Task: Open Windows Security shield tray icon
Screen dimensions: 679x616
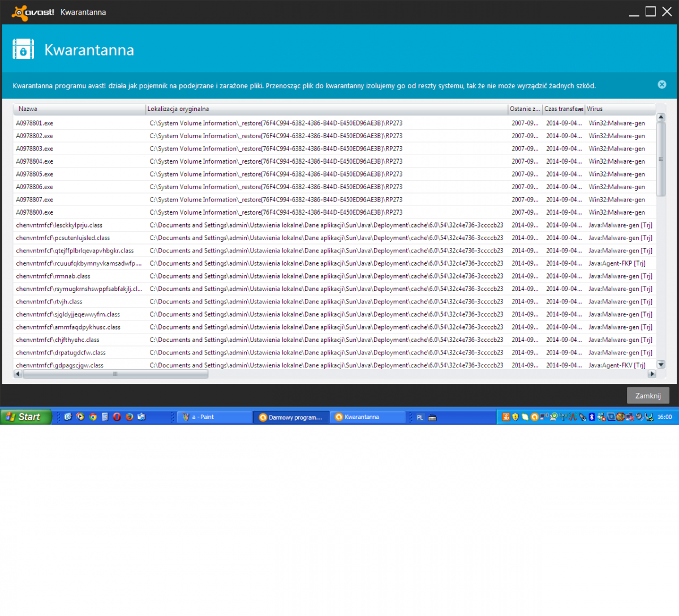Action: pyautogui.click(x=515, y=417)
